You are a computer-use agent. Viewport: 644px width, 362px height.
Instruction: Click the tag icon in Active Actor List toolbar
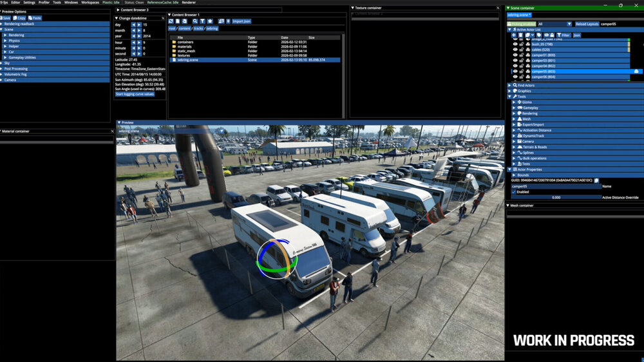coord(539,35)
